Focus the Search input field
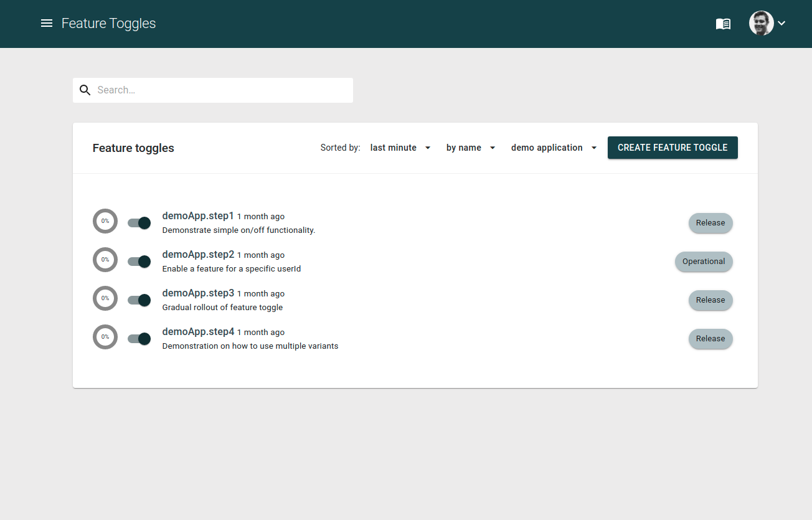The width and height of the screenshot is (812, 520). coord(222,90)
